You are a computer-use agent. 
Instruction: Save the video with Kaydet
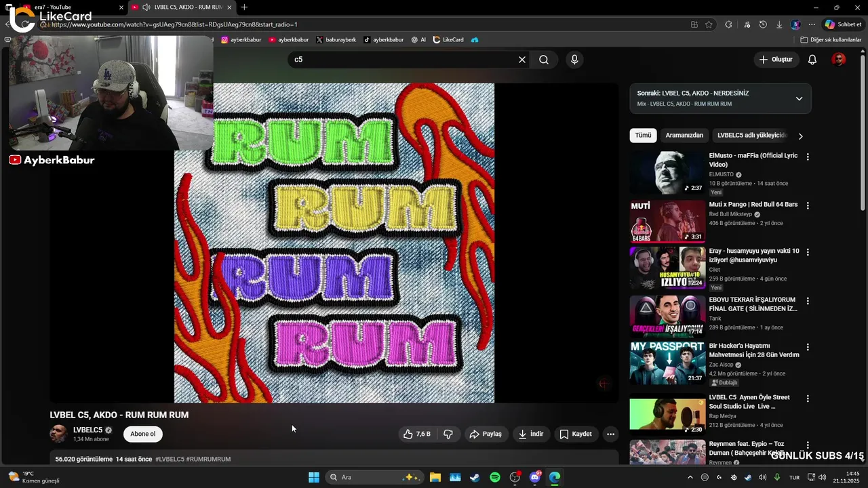point(576,434)
